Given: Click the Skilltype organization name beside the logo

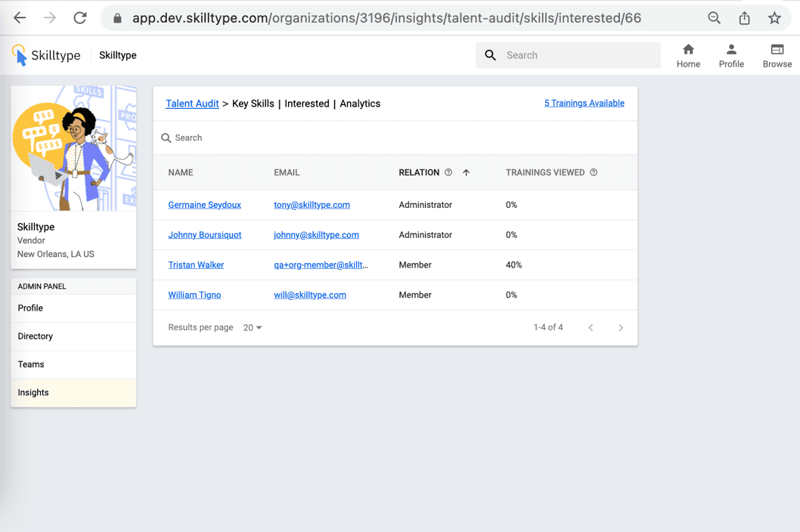Looking at the screenshot, I should tap(118, 55).
